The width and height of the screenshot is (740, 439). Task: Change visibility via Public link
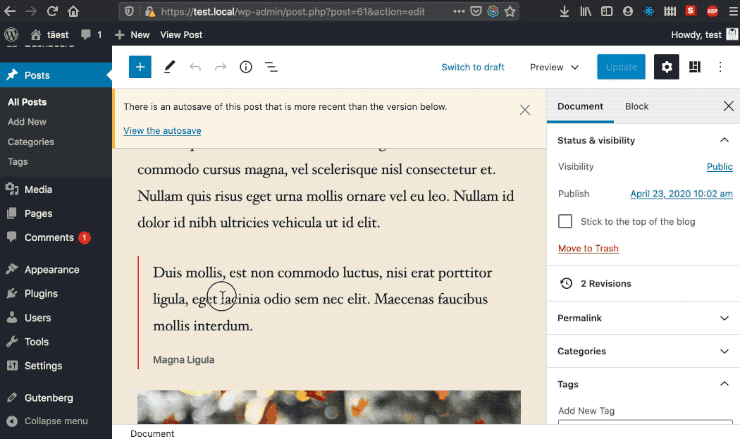[720, 167]
